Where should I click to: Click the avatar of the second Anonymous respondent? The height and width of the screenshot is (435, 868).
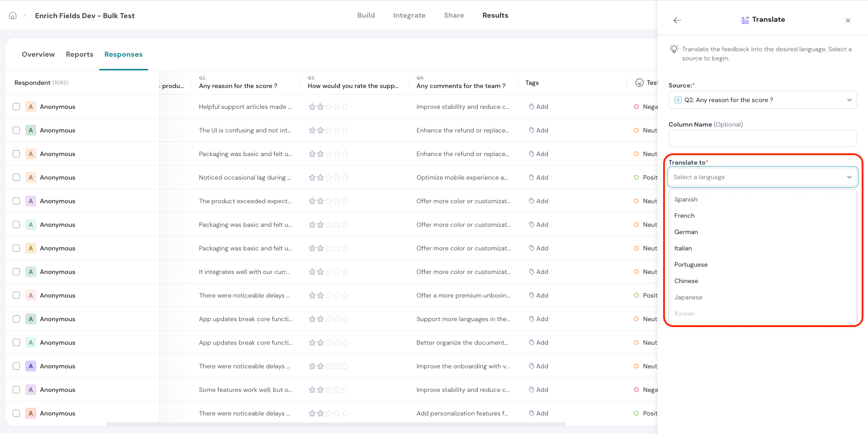(x=31, y=130)
